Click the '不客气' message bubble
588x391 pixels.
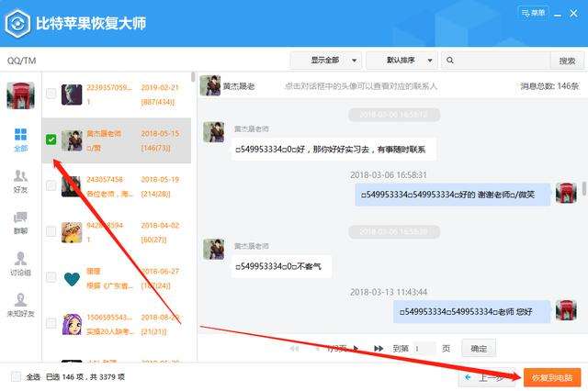(281, 266)
